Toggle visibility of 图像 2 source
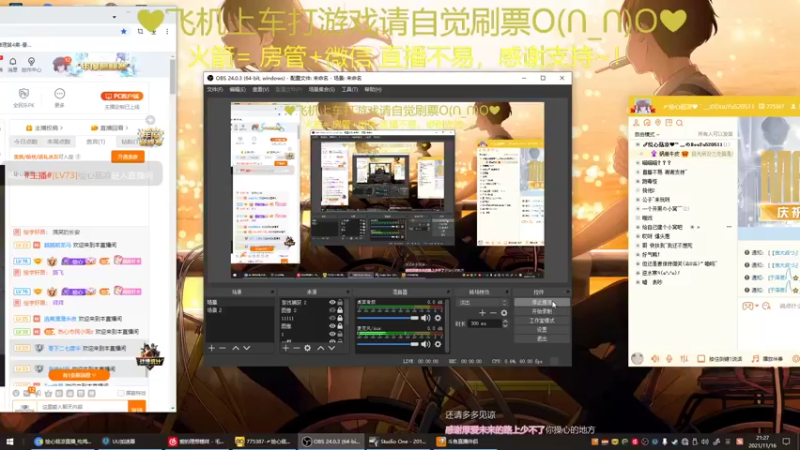The image size is (800, 450). point(332,310)
